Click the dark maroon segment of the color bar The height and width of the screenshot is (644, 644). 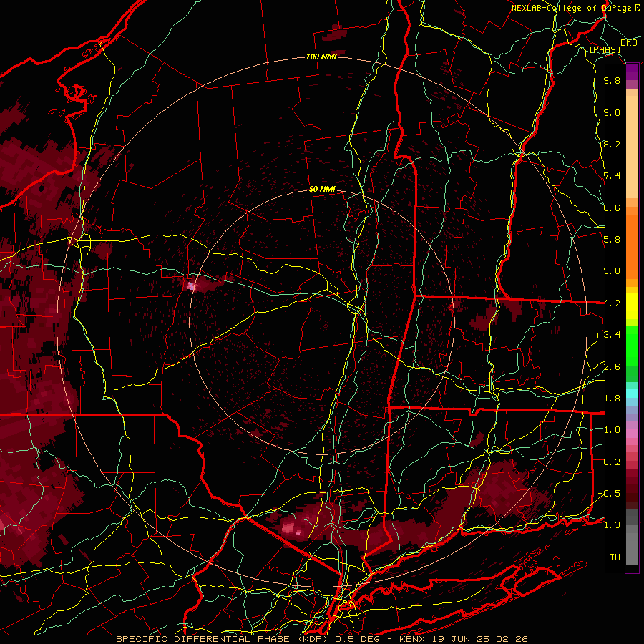tap(632, 489)
